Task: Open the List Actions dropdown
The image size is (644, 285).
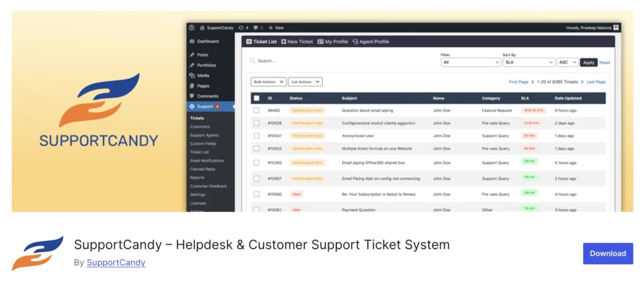Action: pos(305,82)
